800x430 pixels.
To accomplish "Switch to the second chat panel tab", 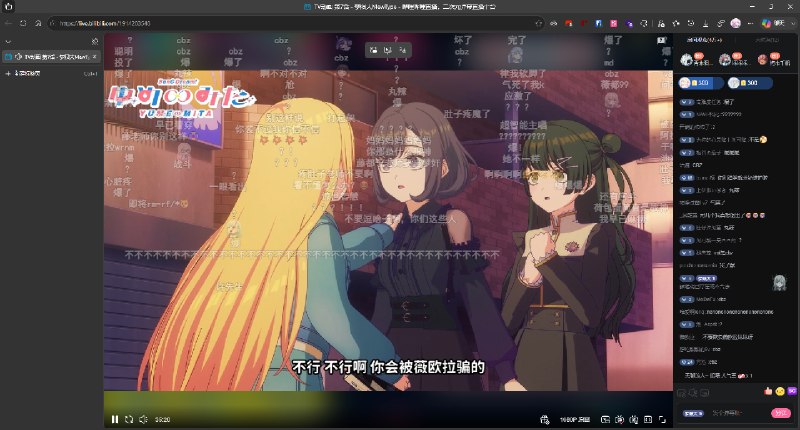I will click(x=767, y=39).
